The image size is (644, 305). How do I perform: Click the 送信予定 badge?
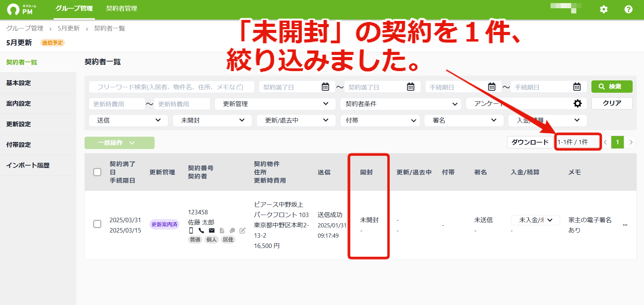(x=53, y=43)
